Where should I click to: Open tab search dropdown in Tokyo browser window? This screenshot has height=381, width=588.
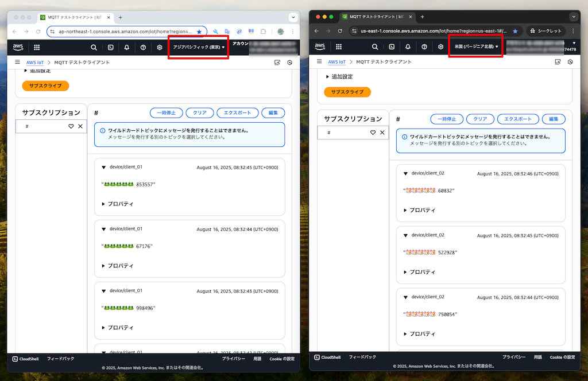point(293,17)
